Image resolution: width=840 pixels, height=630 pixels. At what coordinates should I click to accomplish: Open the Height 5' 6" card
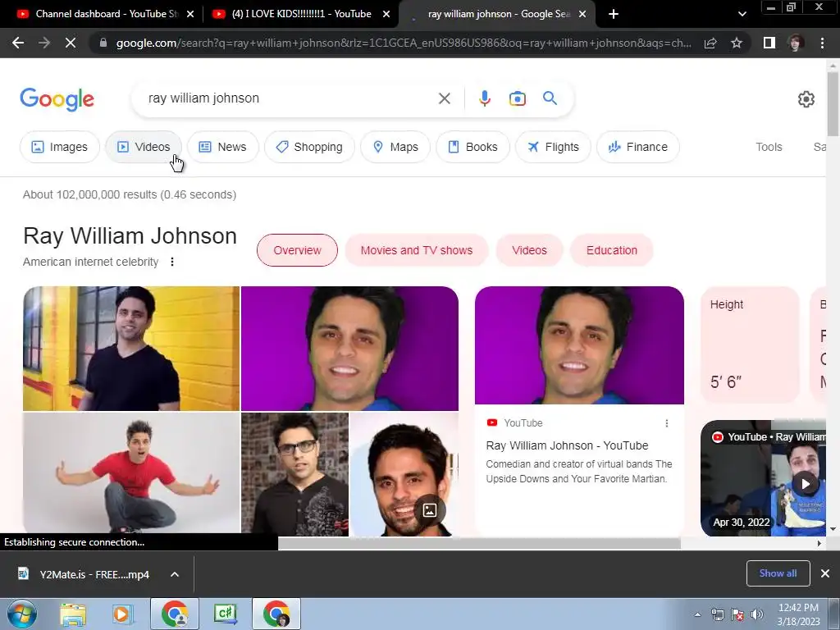tap(750, 344)
